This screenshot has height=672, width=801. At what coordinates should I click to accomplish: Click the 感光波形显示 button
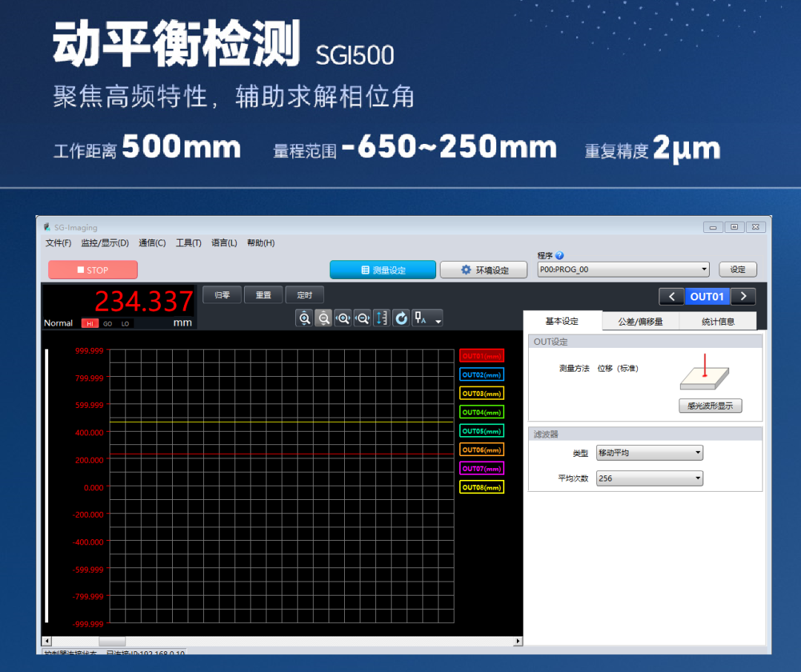710,406
